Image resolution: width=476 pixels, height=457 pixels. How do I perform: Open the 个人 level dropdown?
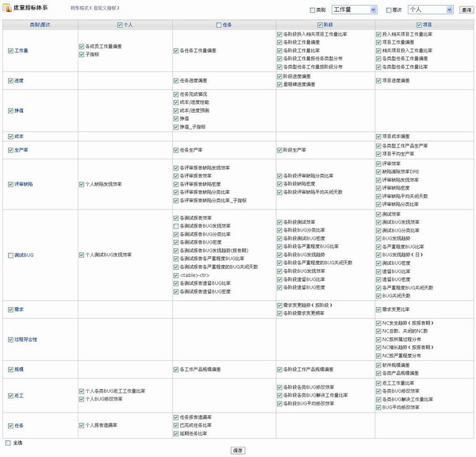[430, 10]
